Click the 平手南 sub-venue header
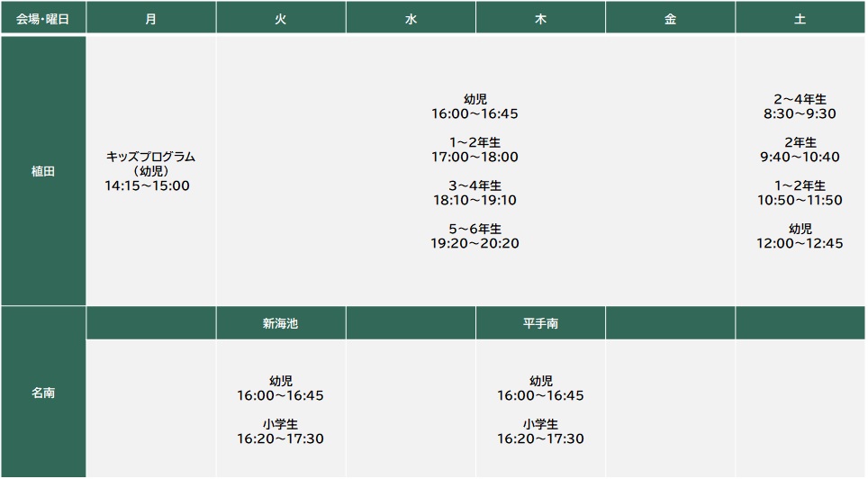The width and height of the screenshot is (868, 479). click(x=540, y=323)
